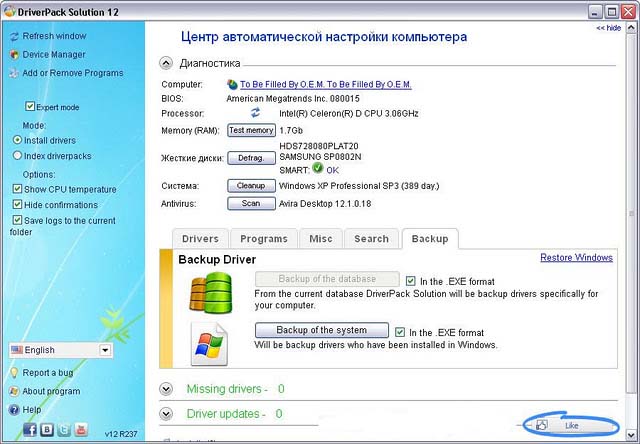Open the Facebook social icon

(x=30, y=429)
